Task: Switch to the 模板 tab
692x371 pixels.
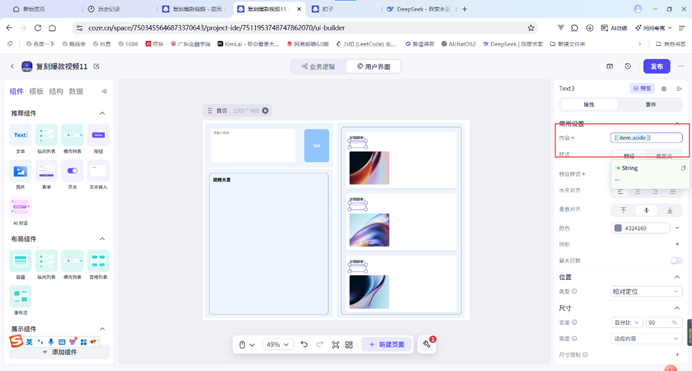Action: pos(36,91)
